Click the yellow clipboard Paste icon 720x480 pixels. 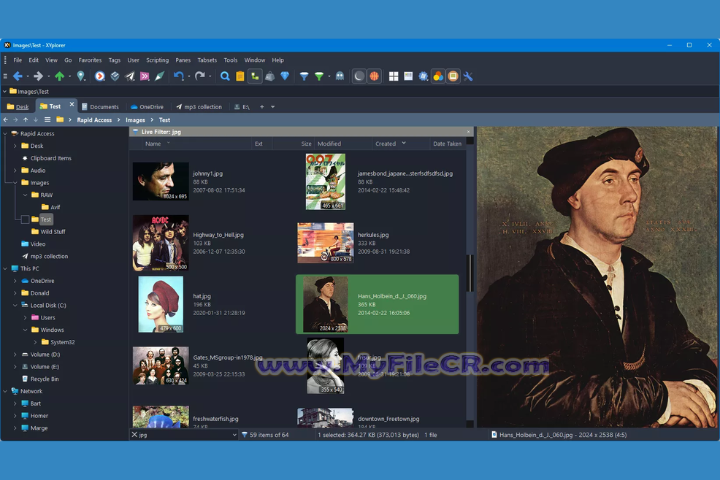240,76
